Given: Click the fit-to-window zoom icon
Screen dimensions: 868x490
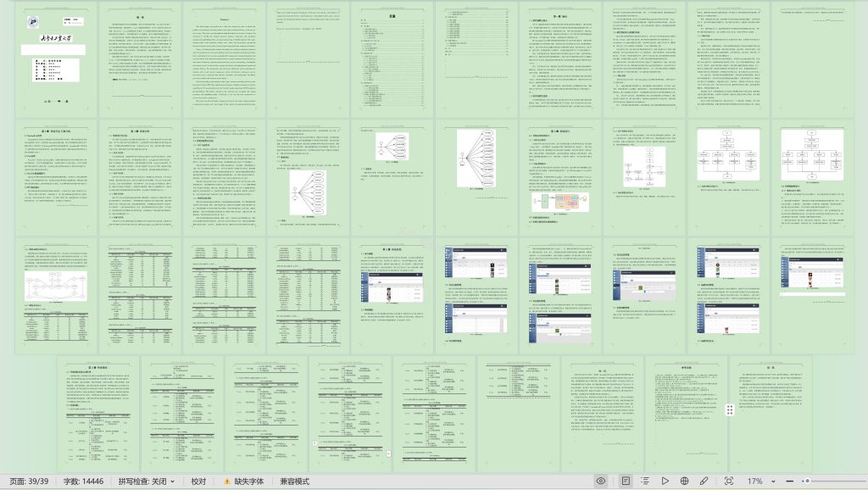Looking at the screenshot, I should 729,482.
